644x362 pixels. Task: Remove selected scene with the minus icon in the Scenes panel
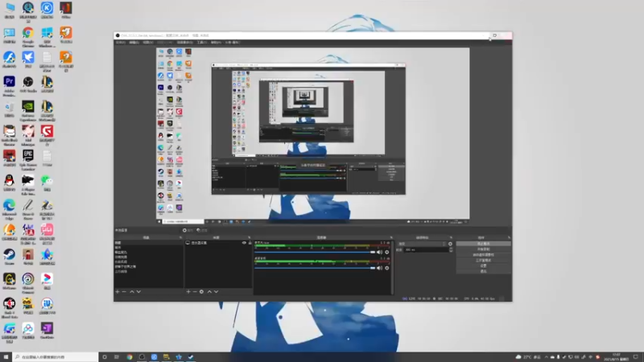click(x=124, y=292)
